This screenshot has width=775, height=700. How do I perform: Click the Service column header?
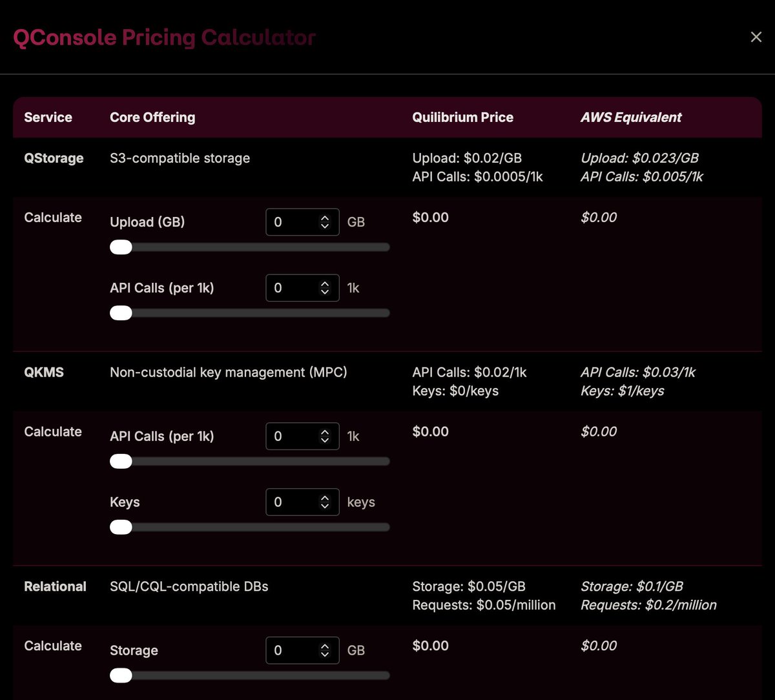click(48, 118)
